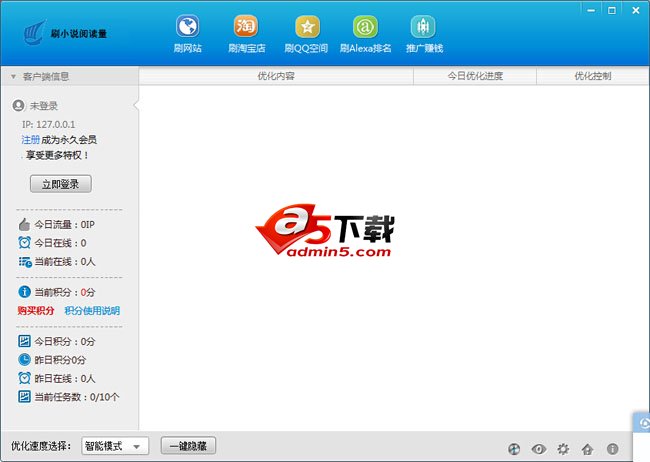650x462 pixels.
Task: Click the 一键隐藏 button
Action: click(x=188, y=446)
